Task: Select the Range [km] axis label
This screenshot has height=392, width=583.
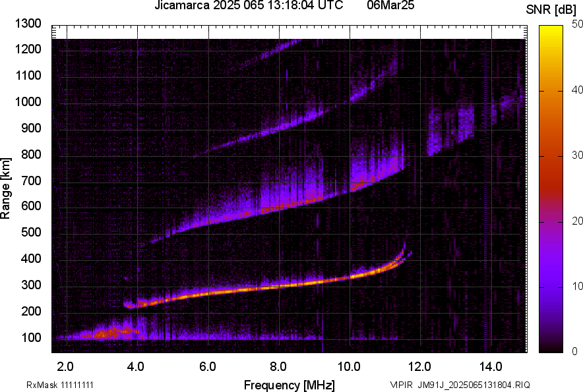Action: click(x=7, y=188)
